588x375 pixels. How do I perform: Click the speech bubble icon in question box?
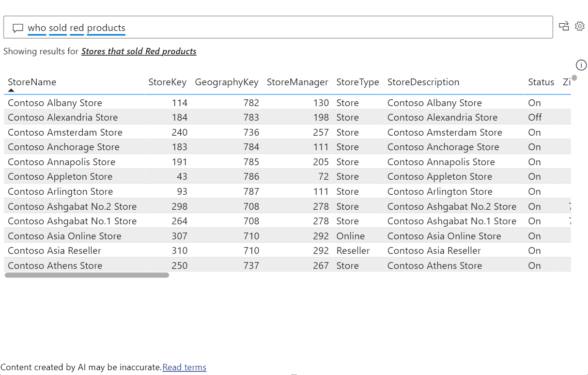pyautogui.click(x=18, y=28)
